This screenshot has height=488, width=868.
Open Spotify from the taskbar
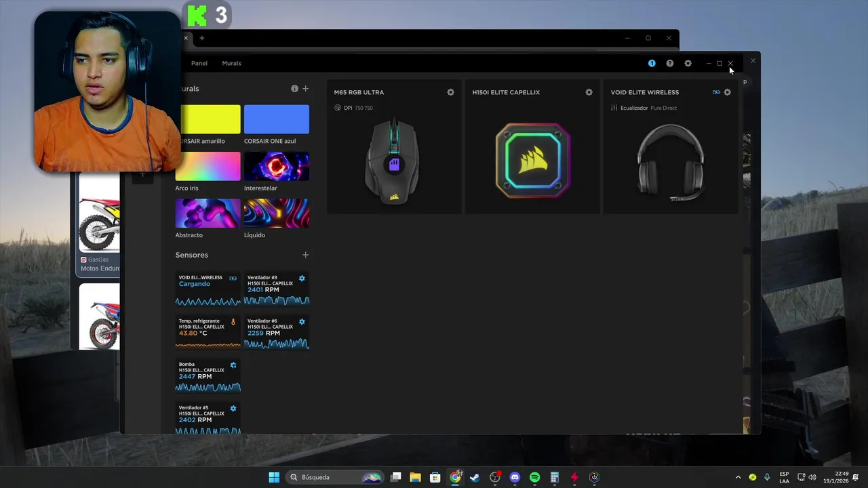(534, 477)
